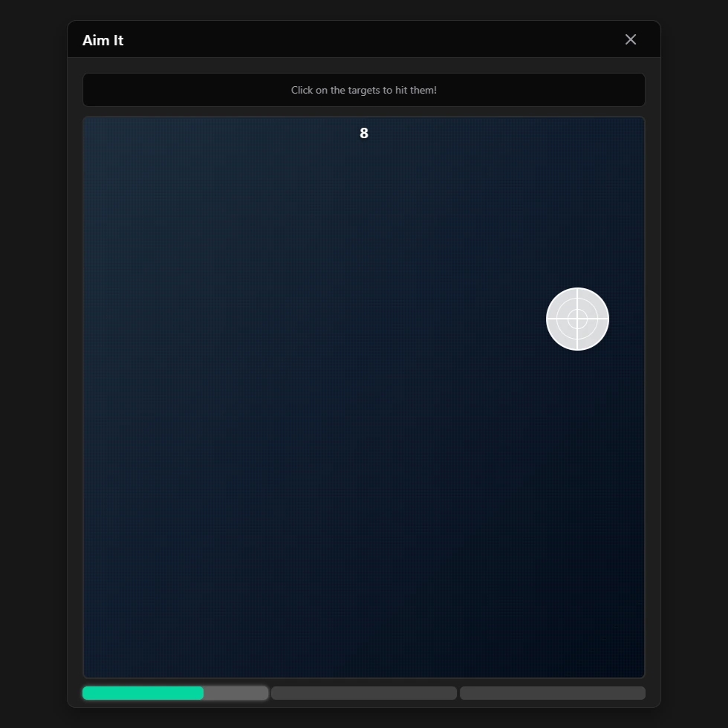Select the third progress bar segment
This screenshot has width=728, height=728.
[553, 693]
